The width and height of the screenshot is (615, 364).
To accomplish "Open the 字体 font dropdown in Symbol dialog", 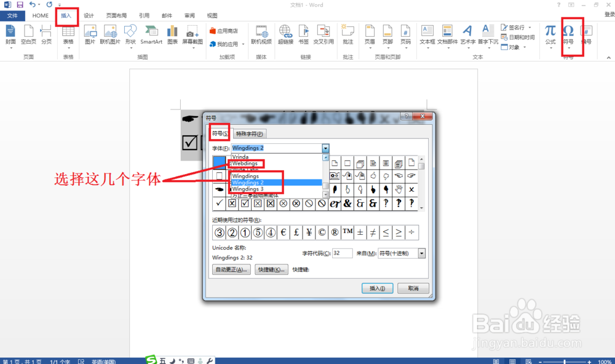I will (324, 148).
